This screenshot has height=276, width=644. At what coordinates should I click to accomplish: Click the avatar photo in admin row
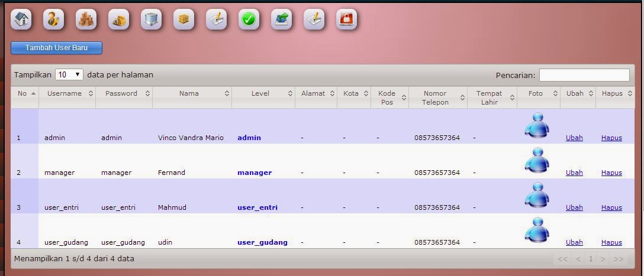pos(537,125)
